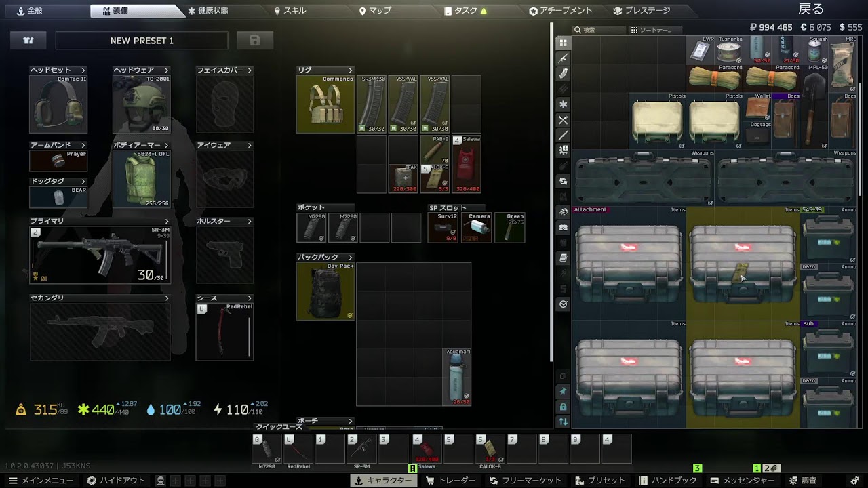Open the settings gear in the bottom bar

854,481
